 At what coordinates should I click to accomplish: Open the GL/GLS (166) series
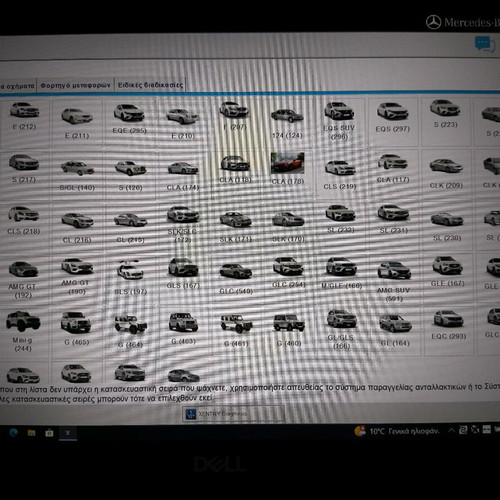click(341, 331)
